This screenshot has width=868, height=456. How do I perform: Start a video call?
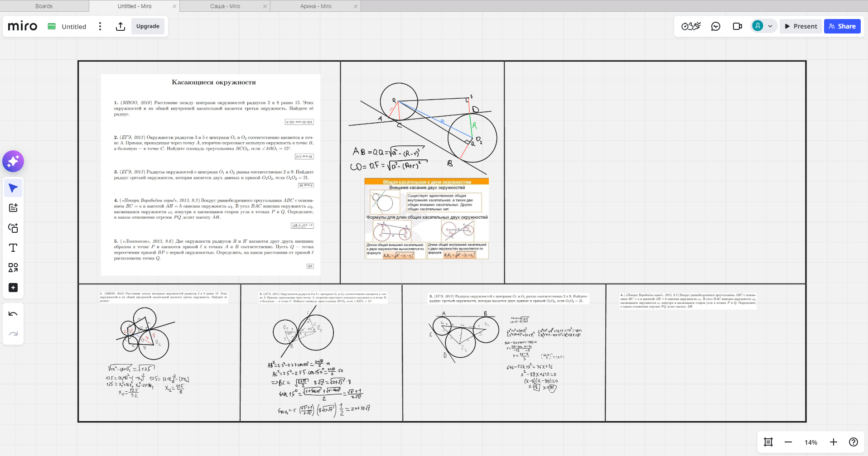click(737, 26)
